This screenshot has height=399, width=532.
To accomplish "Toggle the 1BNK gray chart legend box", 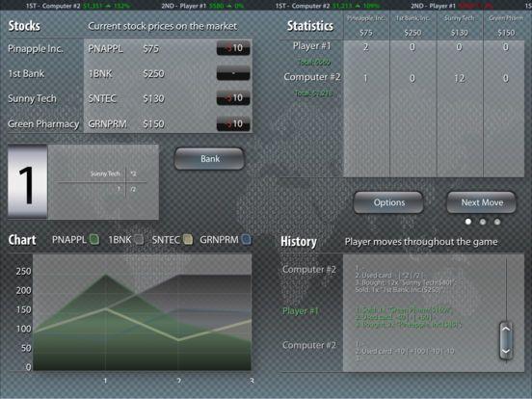I will 139,240.
